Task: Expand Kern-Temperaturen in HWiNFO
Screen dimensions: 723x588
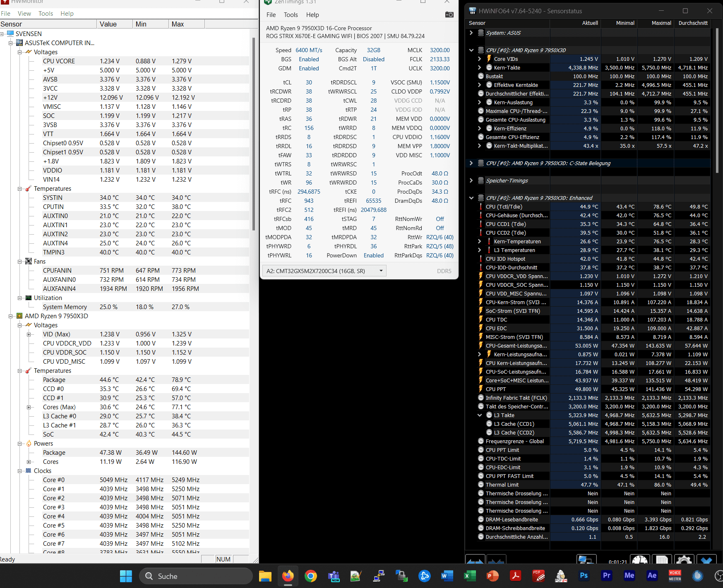Action: click(479, 241)
